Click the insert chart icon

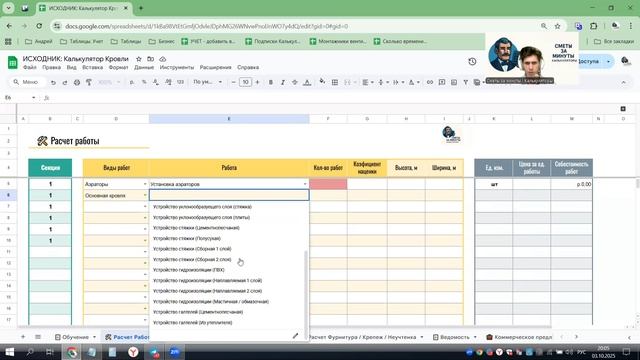coord(454,82)
